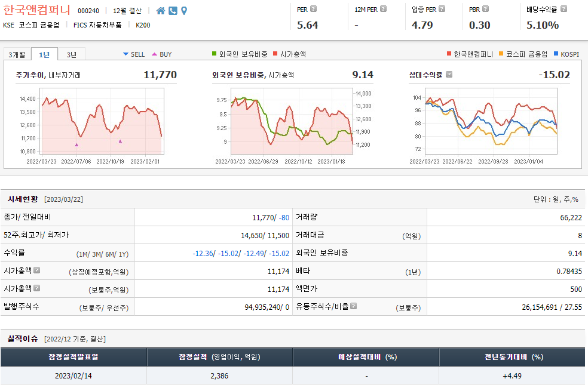
Task: Click the 코스피 금융업 sector label
Action: click(x=39, y=25)
